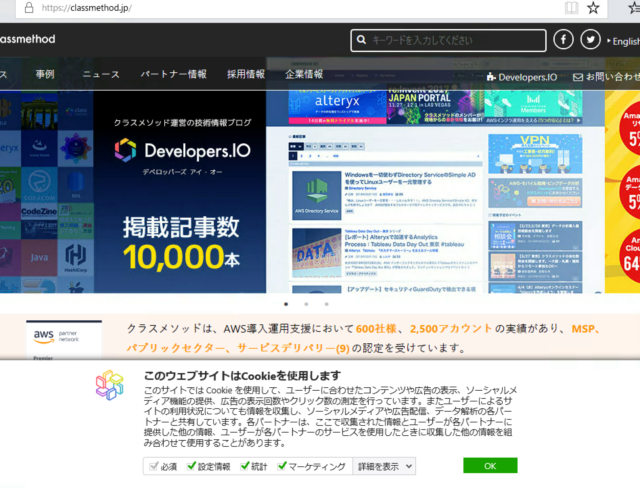Image resolution: width=640 pixels, height=488 pixels.
Task: Open the 企業情報 menu item
Action: [x=304, y=74]
